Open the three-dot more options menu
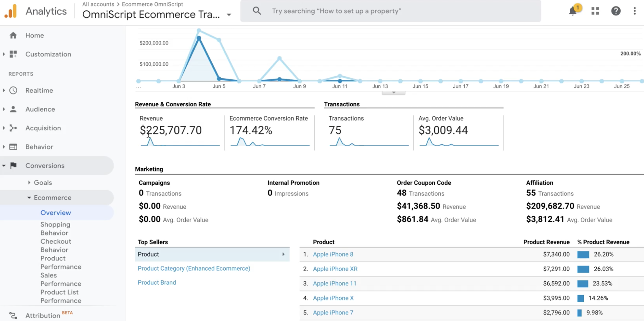 click(x=635, y=11)
